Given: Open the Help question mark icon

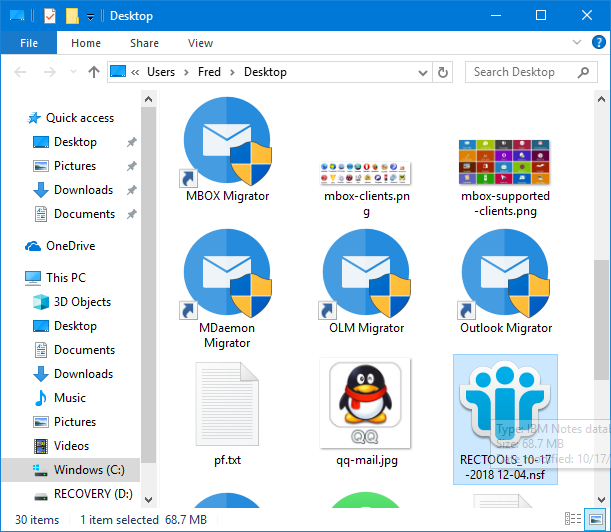Looking at the screenshot, I should pos(599,42).
